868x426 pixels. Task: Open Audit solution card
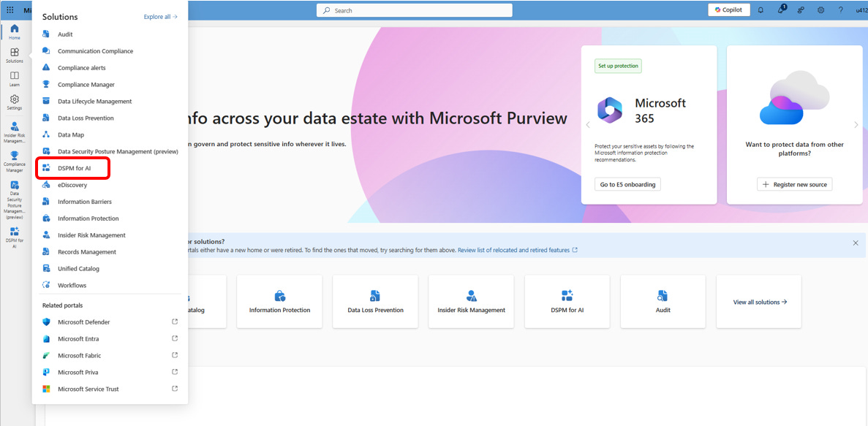click(663, 302)
